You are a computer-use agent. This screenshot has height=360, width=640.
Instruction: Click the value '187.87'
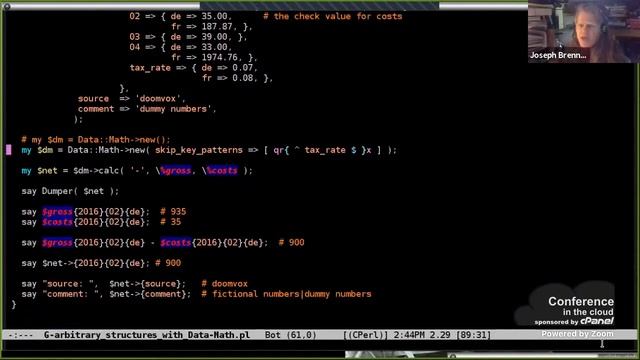[x=217, y=27]
